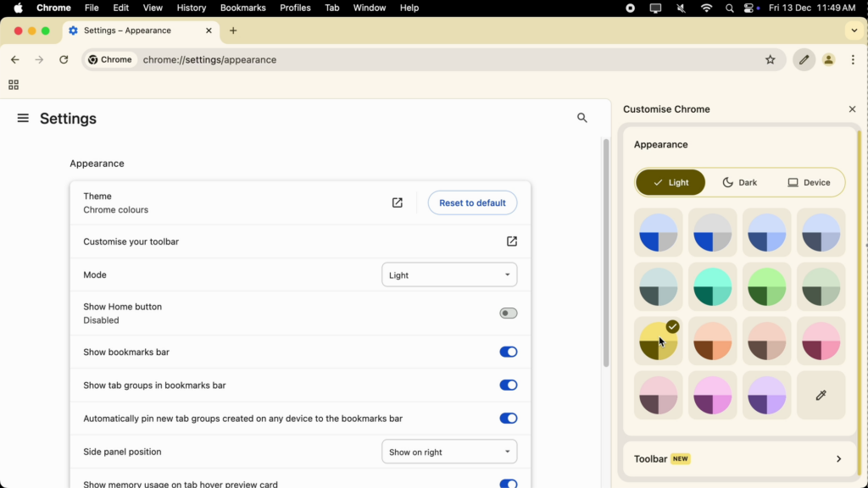Open the Tab menu
This screenshot has width=868, height=488.
(332, 8)
